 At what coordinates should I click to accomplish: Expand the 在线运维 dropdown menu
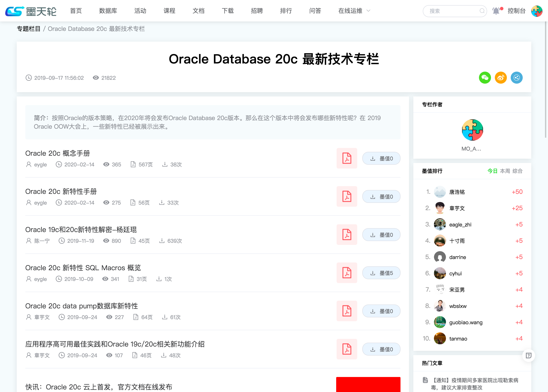pos(354,11)
